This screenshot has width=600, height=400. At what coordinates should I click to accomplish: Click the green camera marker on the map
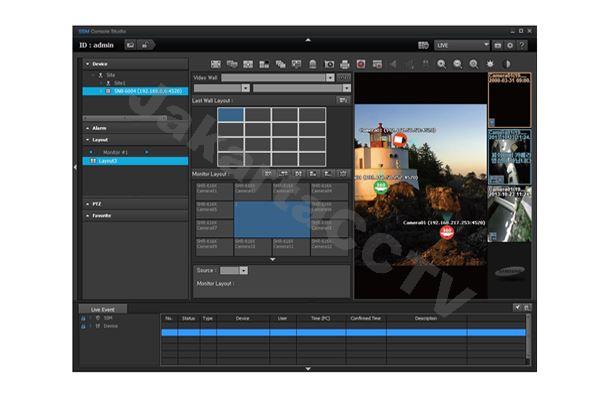[381, 185]
